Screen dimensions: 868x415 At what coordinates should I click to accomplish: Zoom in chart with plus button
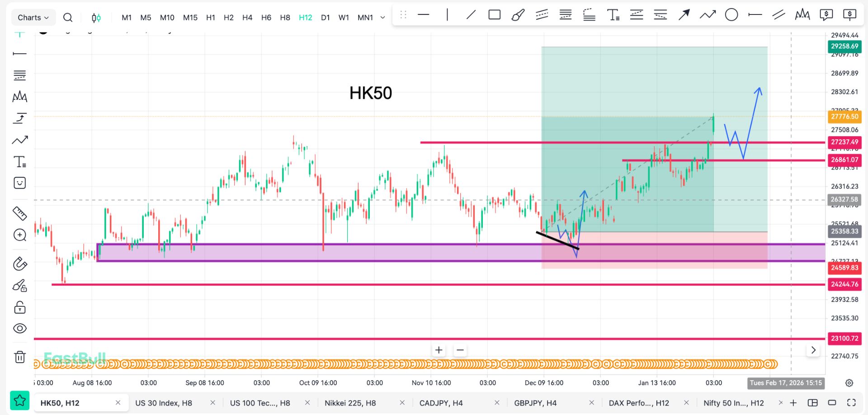(439, 350)
